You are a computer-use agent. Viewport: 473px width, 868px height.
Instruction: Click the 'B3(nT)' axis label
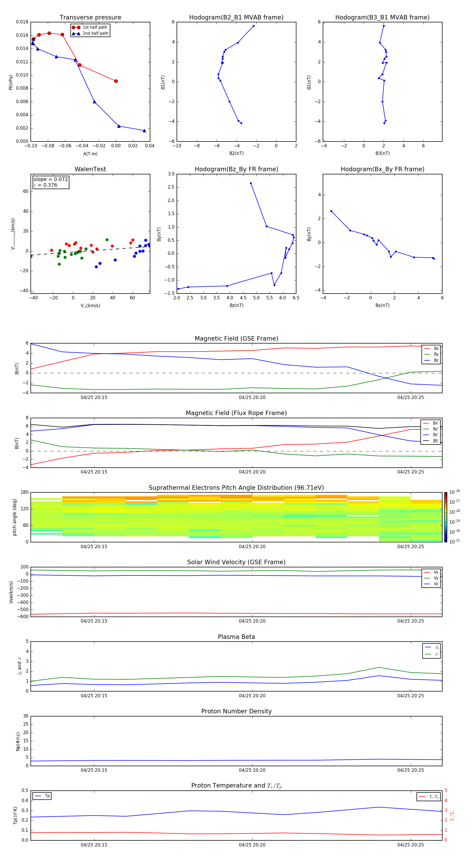[x=382, y=153]
